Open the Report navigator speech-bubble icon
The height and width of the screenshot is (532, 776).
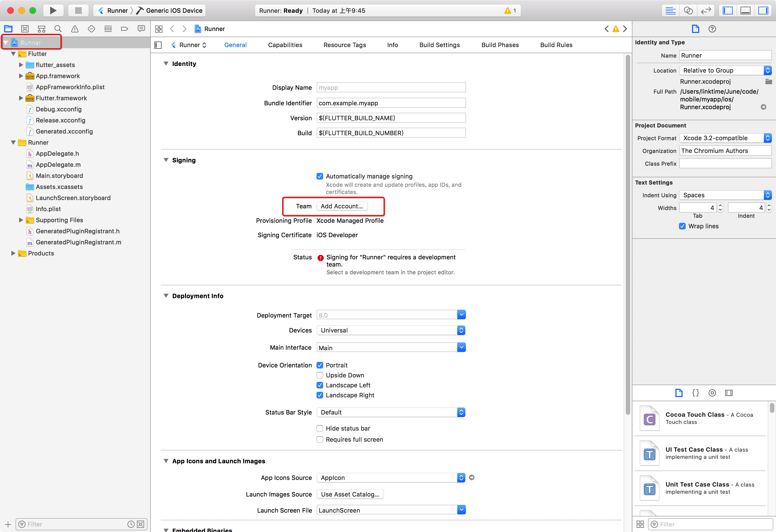(x=141, y=29)
